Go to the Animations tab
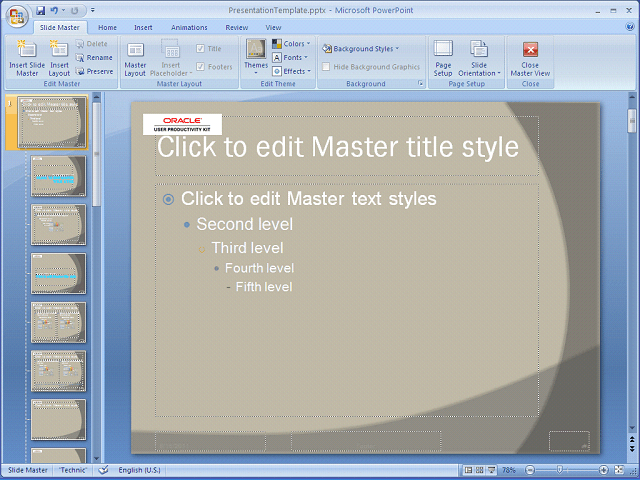This screenshot has width=640, height=480. click(x=189, y=27)
